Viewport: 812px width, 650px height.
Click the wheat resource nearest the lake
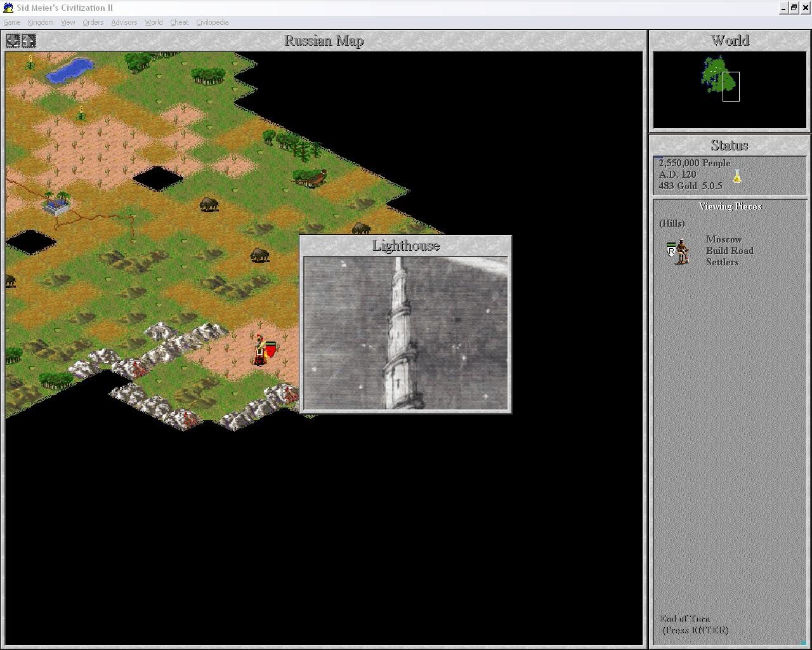click(x=30, y=62)
